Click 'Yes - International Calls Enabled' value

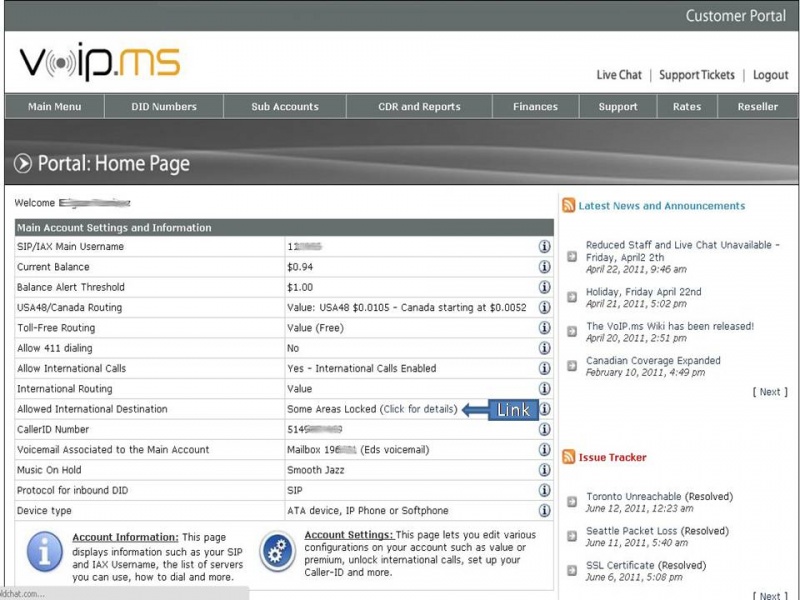click(361, 368)
